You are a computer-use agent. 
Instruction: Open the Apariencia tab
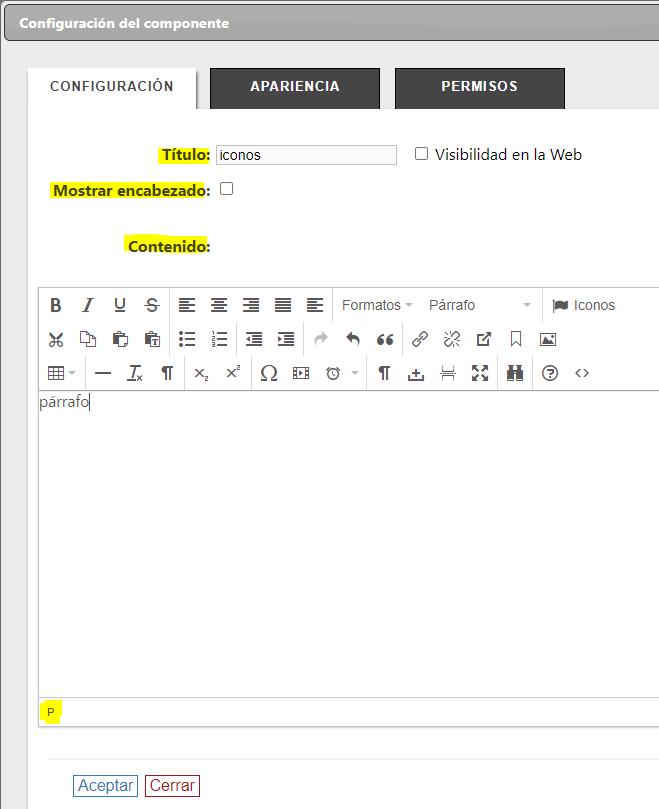click(295, 87)
